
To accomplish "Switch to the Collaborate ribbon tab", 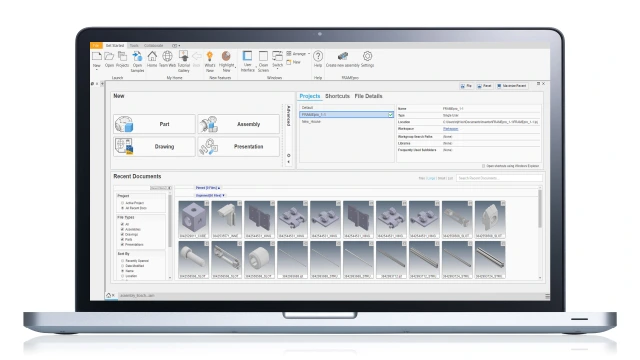I will pyautogui.click(x=153, y=46).
